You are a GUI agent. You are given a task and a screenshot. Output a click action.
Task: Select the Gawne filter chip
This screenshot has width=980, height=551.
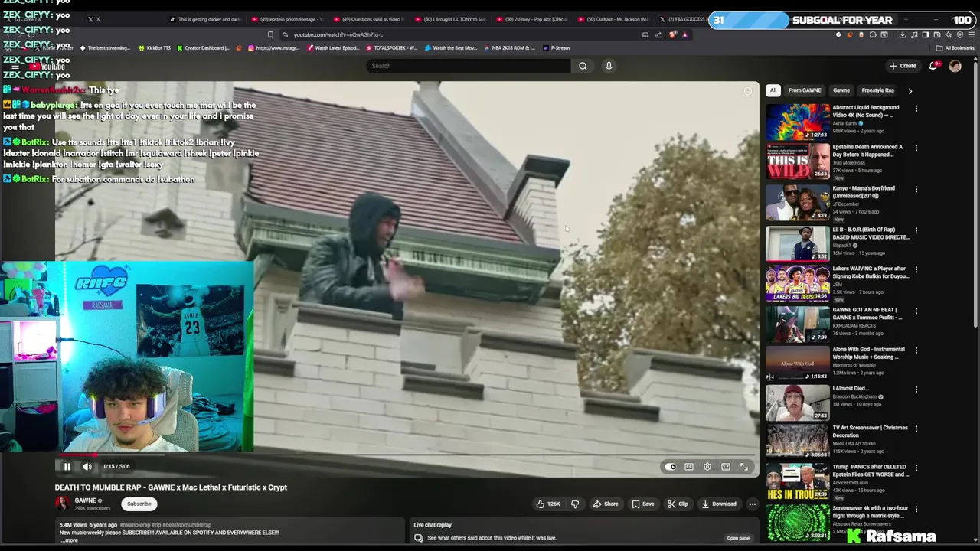(841, 90)
